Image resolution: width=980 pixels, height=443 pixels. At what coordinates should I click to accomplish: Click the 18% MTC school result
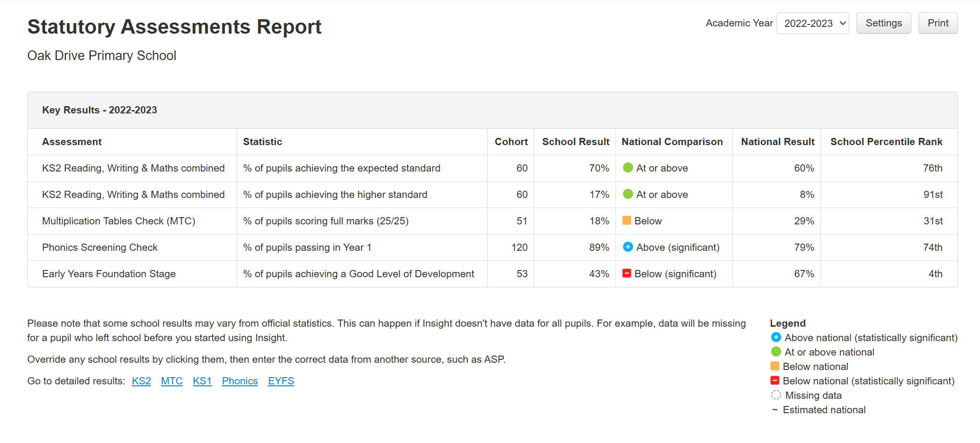pos(599,221)
